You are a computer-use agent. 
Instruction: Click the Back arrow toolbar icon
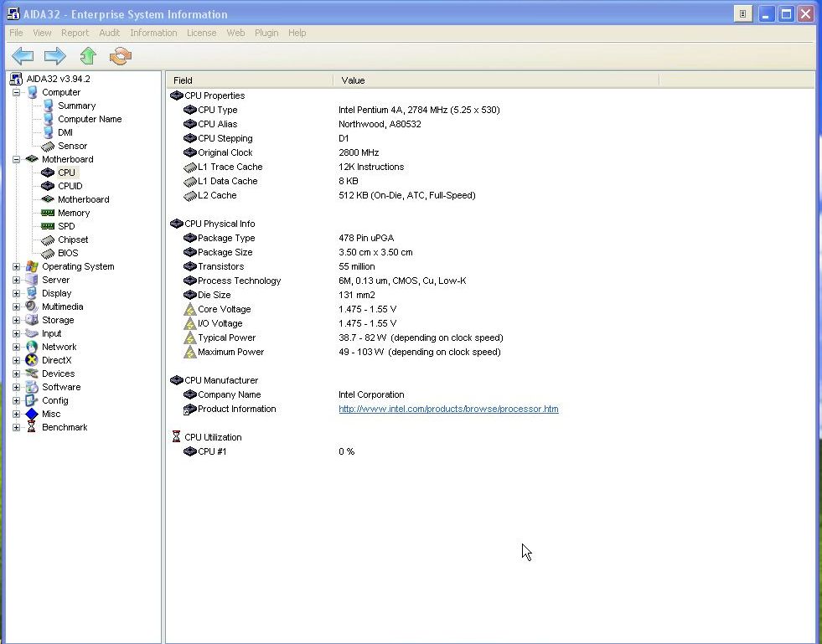point(23,55)
